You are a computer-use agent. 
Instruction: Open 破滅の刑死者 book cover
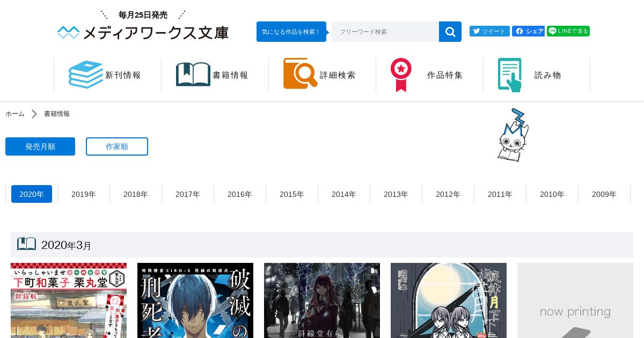tap(195, 300)
